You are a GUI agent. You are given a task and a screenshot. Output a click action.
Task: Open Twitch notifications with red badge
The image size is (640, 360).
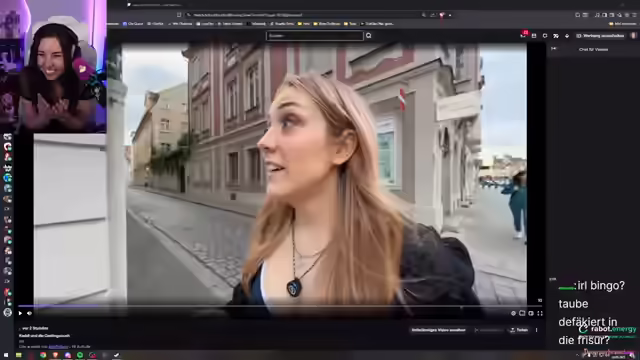[524, 35]
